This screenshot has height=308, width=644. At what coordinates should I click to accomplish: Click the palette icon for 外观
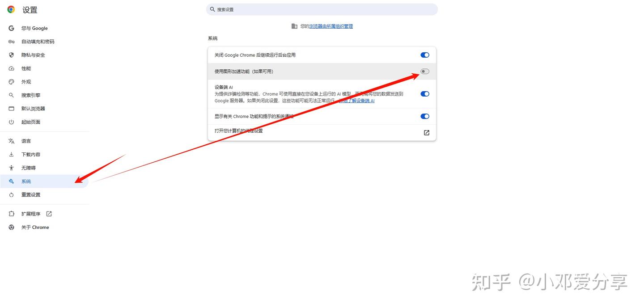12,82
